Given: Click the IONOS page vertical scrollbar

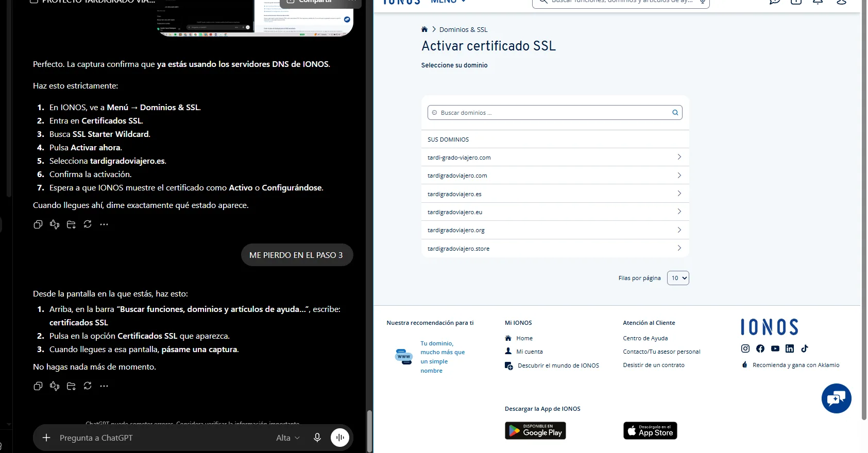Looking at the screenshot, I should (x=864, y=210).
